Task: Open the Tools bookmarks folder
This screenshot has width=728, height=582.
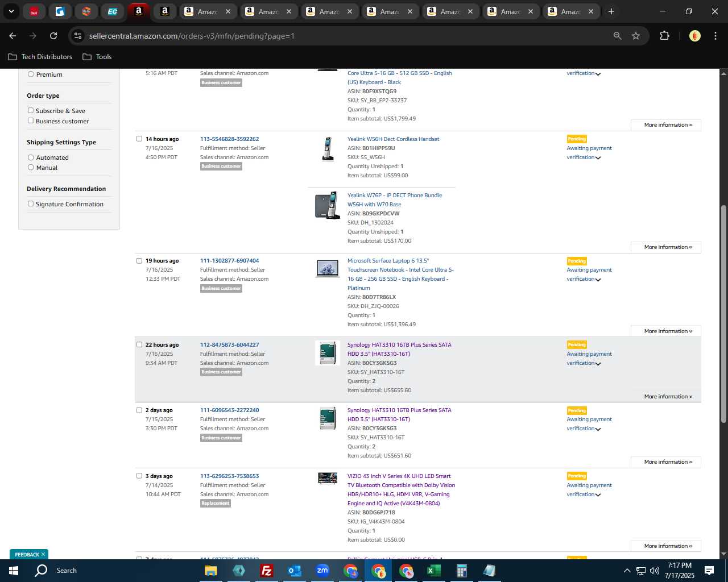Action: point(97,57)
